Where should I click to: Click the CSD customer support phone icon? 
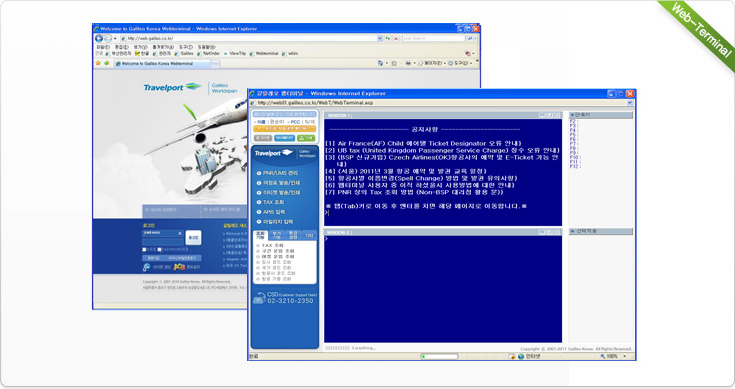coord(259,298)
